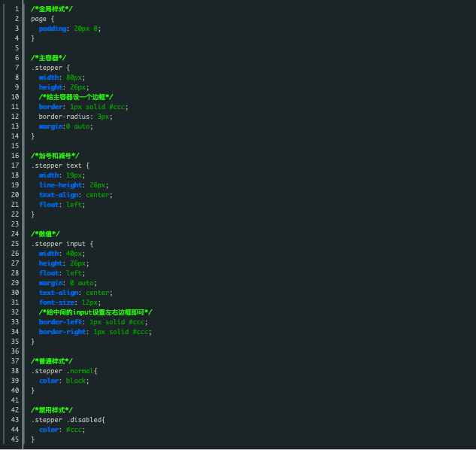Click the black color value
The image size is (476, 450).
coord(77,380)
